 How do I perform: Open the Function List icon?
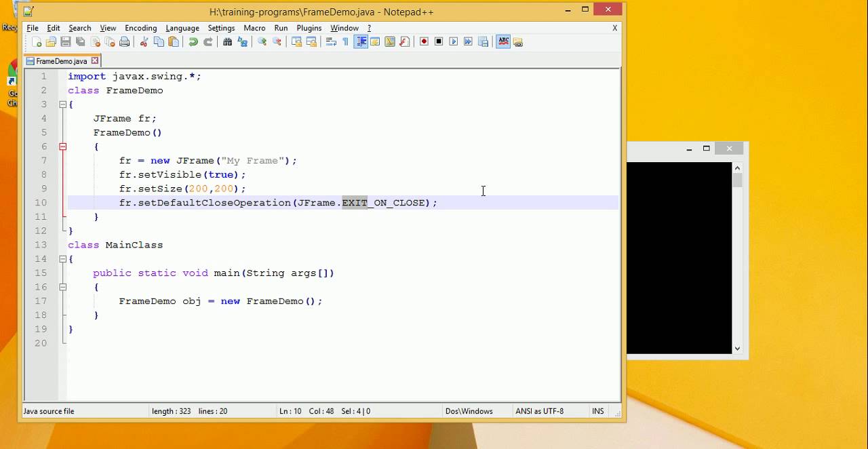pyautogui.click(x=405, y=42)
